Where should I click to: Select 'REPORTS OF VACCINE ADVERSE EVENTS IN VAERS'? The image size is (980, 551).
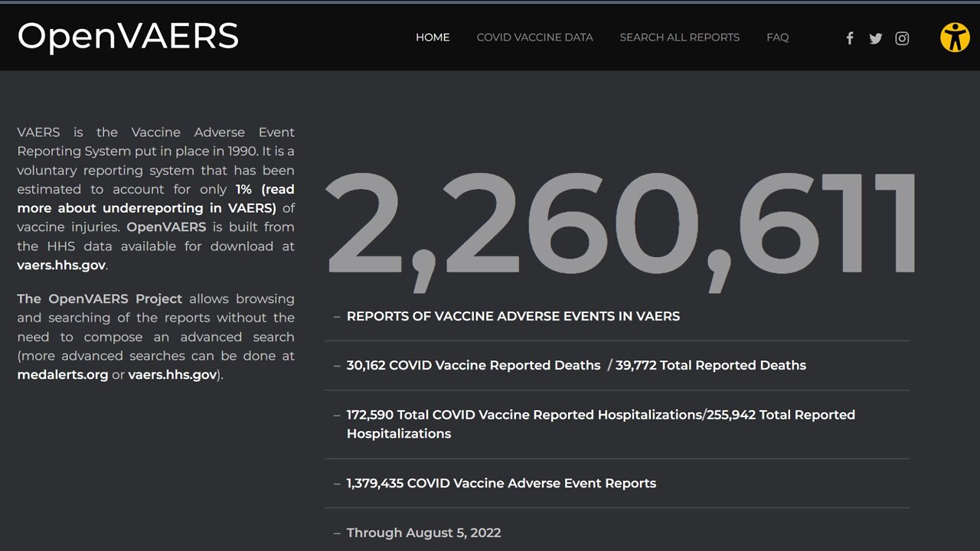pyautogui.click(x=513, y=316)
